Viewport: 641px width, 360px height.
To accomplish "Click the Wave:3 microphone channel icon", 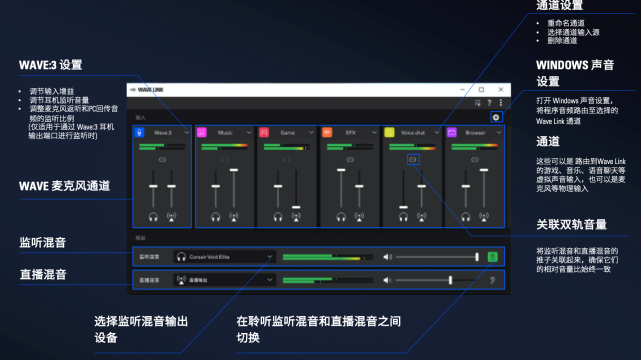I will pos(139,132).
